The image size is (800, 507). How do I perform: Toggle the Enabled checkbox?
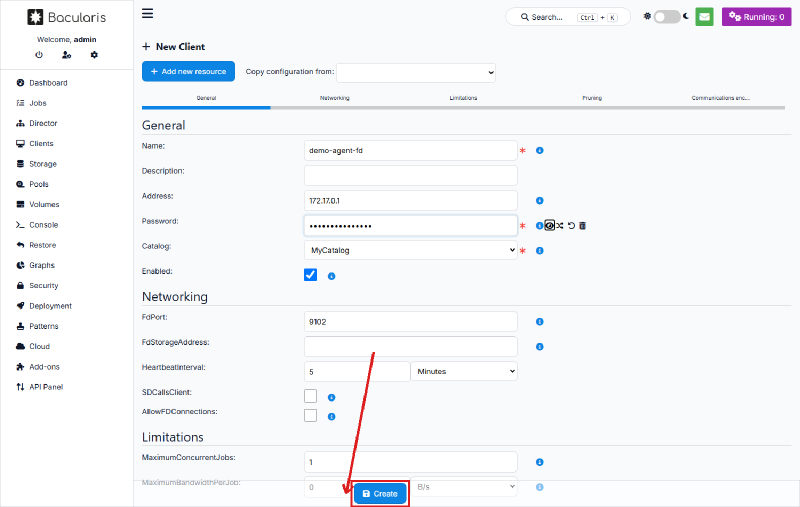pyautogui.click(x=310, y=275)
